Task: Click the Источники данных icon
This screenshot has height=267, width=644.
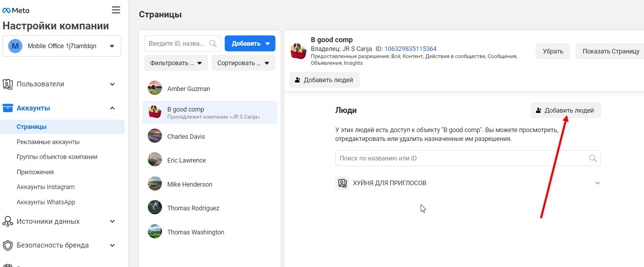Action: pos(8,221)
